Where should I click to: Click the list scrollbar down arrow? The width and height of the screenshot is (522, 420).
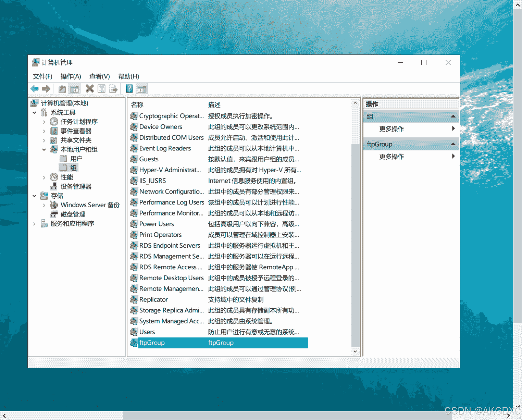click(x=355, y=351)
